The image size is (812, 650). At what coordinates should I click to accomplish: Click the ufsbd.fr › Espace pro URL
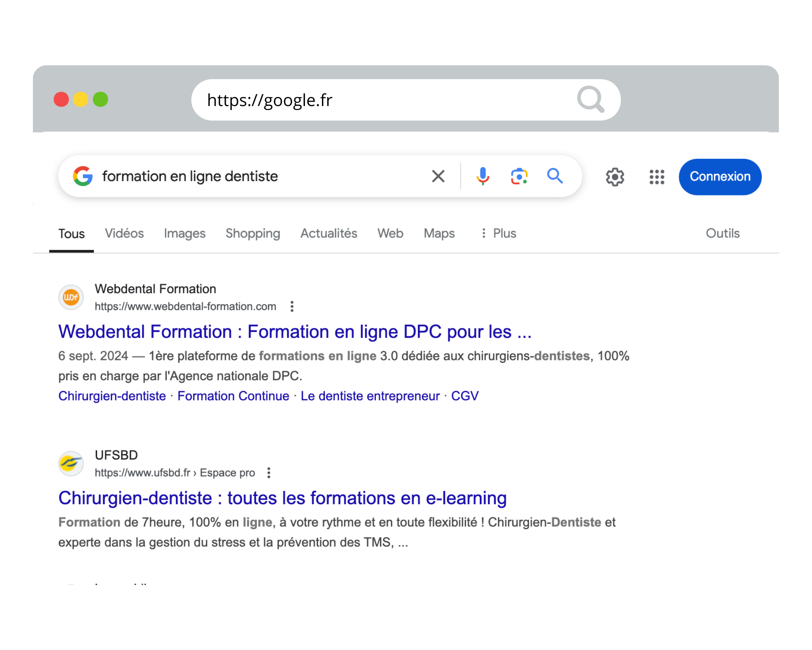pos(175,472)
